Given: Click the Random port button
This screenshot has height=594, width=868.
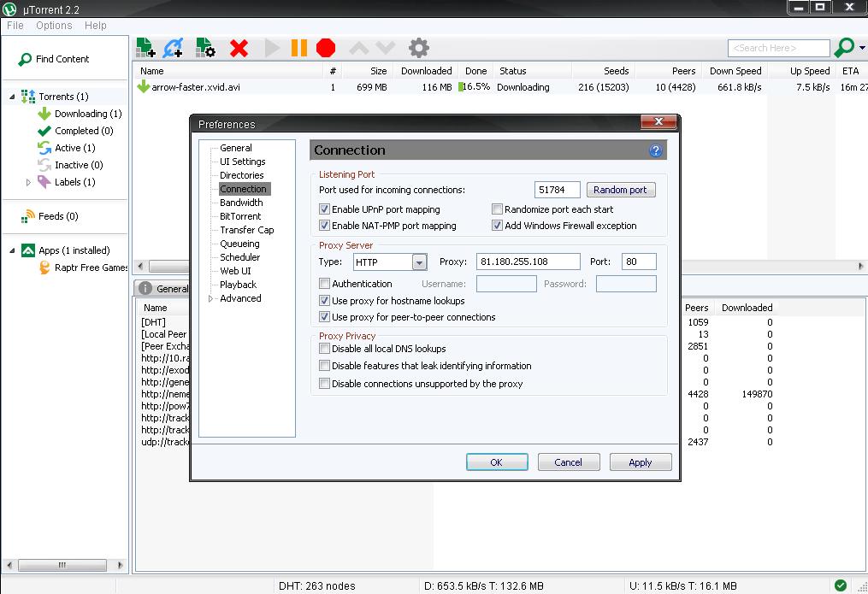Looking at the screenshot, I should pyautogui.click(x=620, y=190).
